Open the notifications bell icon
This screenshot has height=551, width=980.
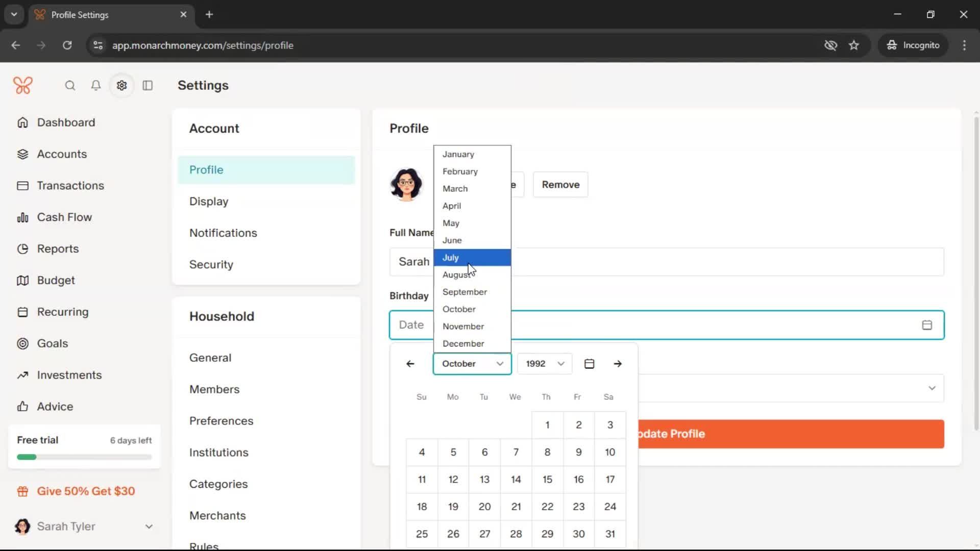pos(96,86)
